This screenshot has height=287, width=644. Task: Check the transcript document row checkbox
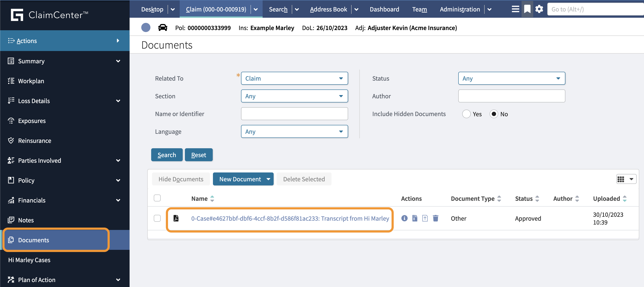[x=157, y=218]
